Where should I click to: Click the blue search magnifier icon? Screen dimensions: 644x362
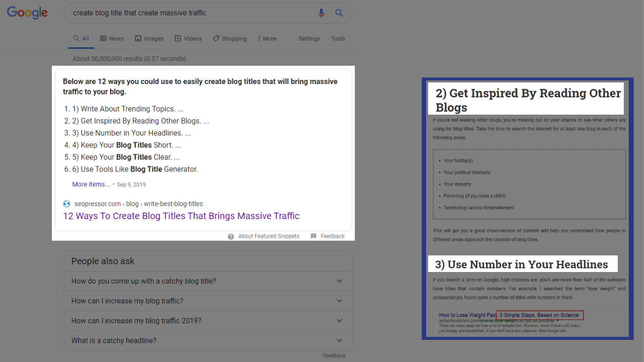coord(339,13)
